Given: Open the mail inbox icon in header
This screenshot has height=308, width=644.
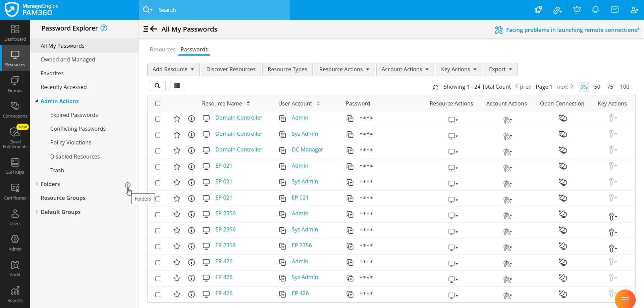Looking at the screenshot, I should (x=615, y=10).
